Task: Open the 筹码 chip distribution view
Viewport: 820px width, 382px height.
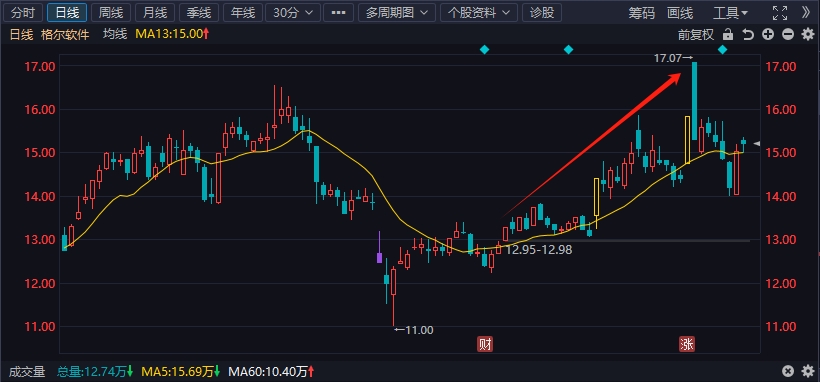Action: 641,13
